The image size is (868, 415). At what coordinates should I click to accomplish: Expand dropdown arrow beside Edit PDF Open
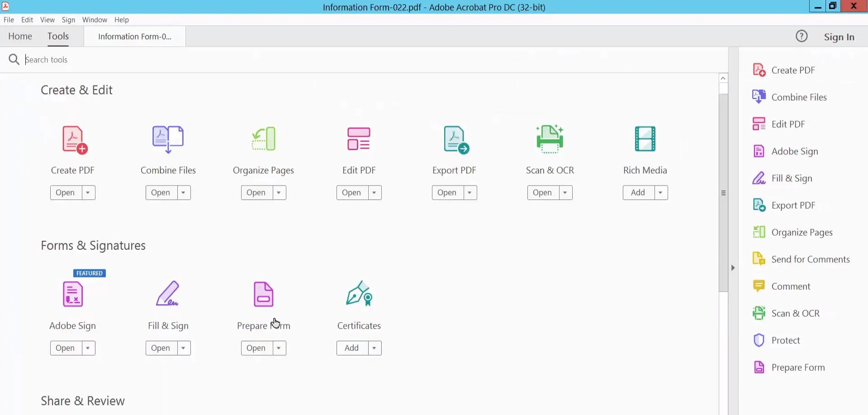point(374,193)
